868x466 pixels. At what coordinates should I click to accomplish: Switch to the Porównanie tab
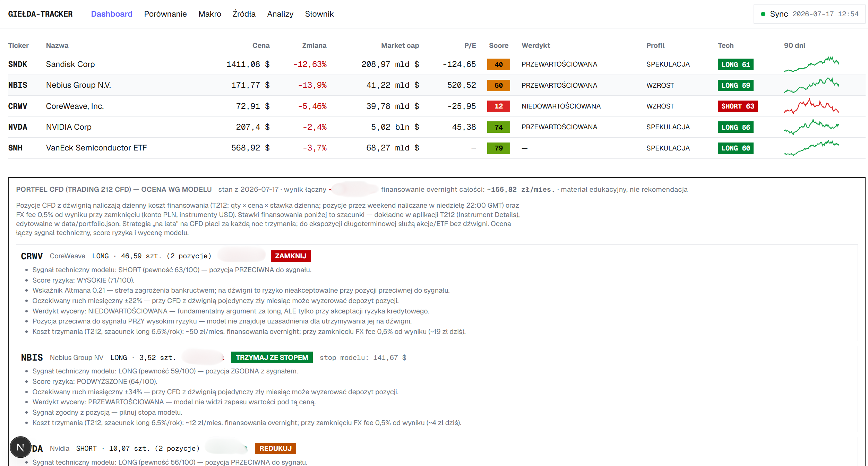click(165, 14)
